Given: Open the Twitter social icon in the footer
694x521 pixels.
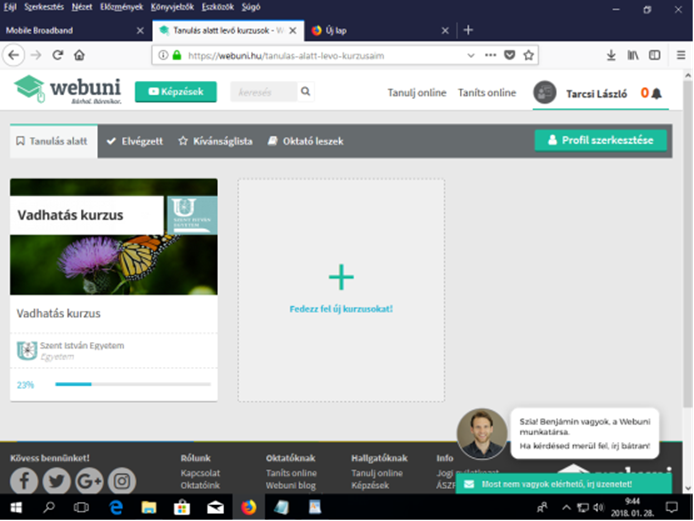Looking at the screenshot, I should tap(56, 481).
